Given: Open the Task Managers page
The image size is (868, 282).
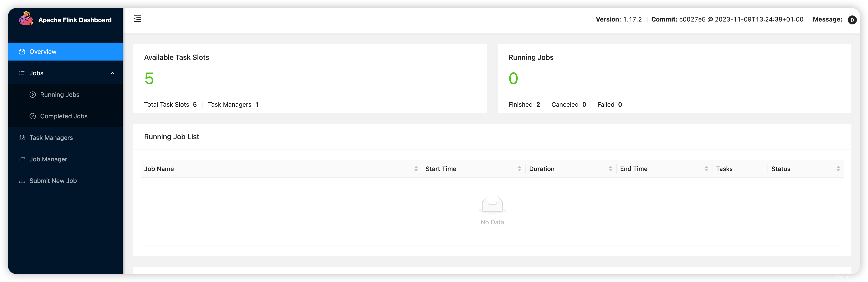Looking at the screenshot, I should click(51, 138).
